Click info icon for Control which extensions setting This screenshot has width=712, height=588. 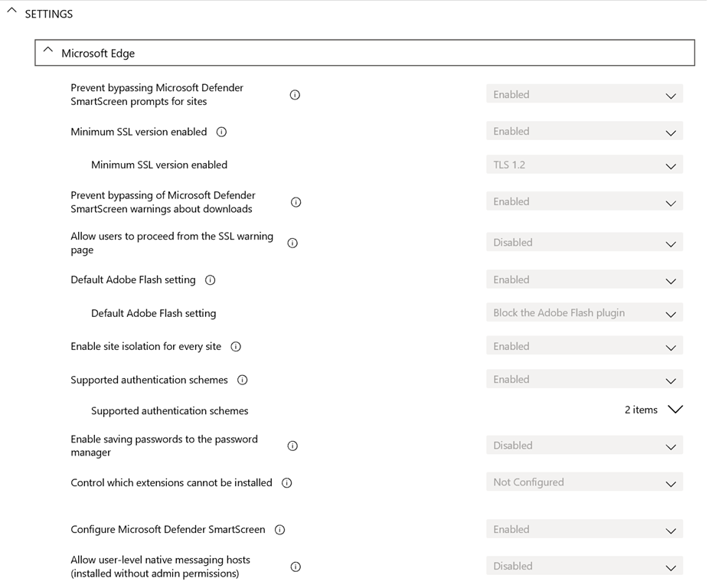pyautogui.click(x=286, y=483)
